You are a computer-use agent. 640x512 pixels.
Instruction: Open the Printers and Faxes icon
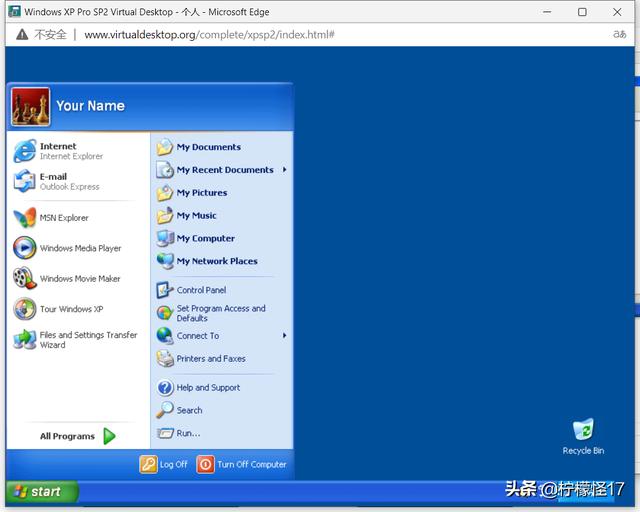tap(165, 358)
